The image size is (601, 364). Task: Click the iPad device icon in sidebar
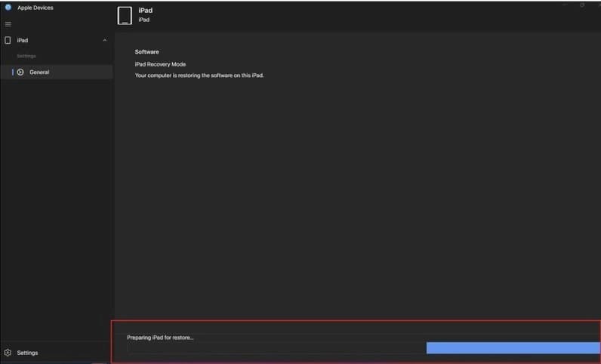click(x=8, y=40)
